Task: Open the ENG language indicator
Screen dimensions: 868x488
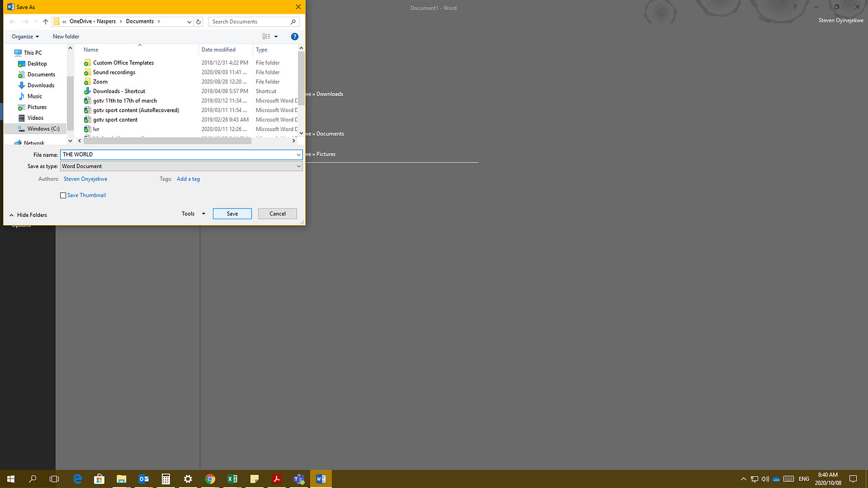Action: [x=804, y=479]
